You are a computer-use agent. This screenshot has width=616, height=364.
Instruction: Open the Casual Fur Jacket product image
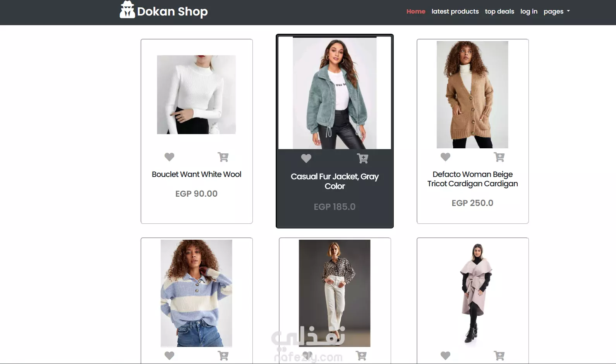pos(335,93)
